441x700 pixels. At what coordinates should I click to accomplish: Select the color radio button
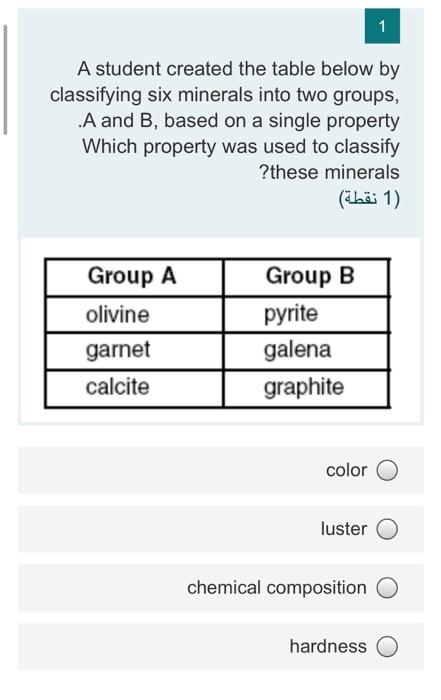[x=387, y=470]
